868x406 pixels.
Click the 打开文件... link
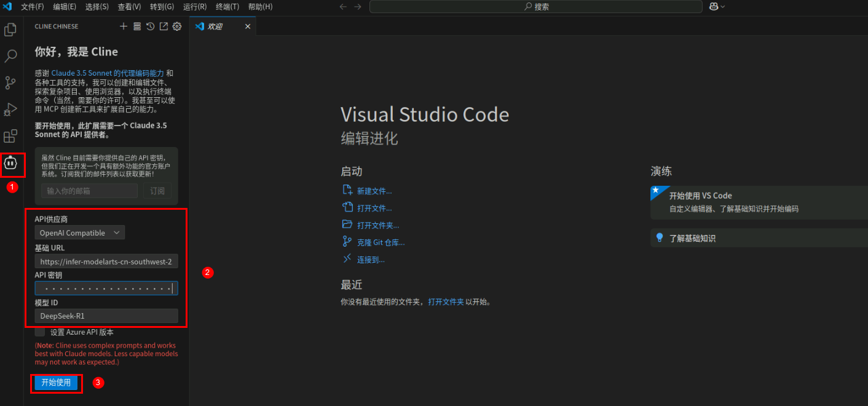point(374,208)
